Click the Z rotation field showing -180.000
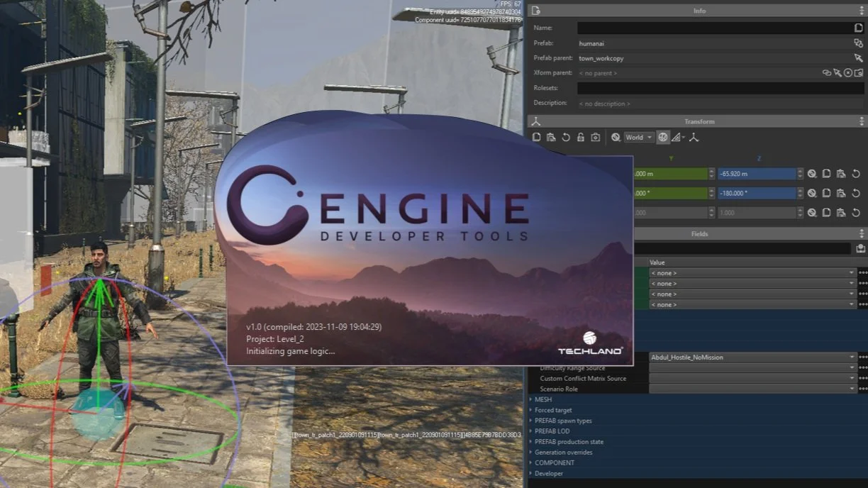 757,193
